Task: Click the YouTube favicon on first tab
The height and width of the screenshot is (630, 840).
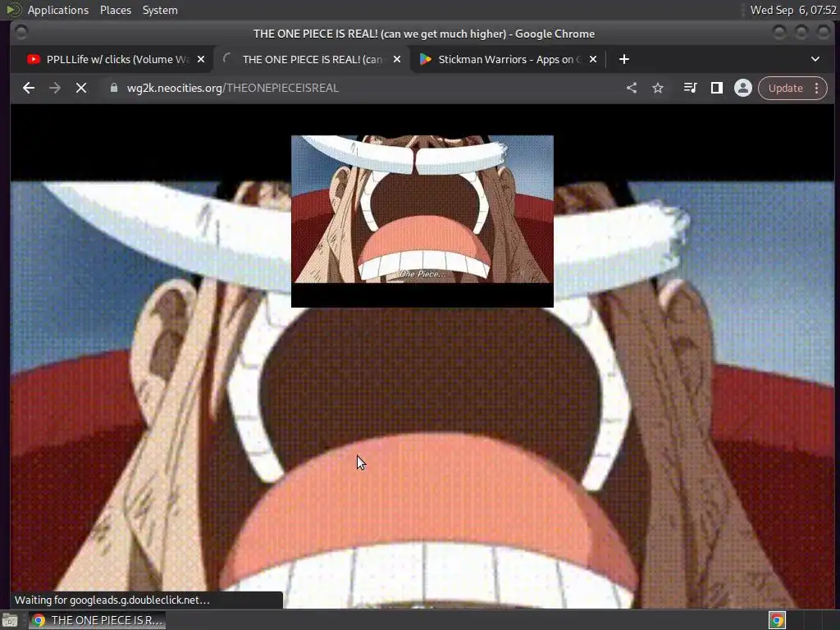Action: (x=34, y=59)
